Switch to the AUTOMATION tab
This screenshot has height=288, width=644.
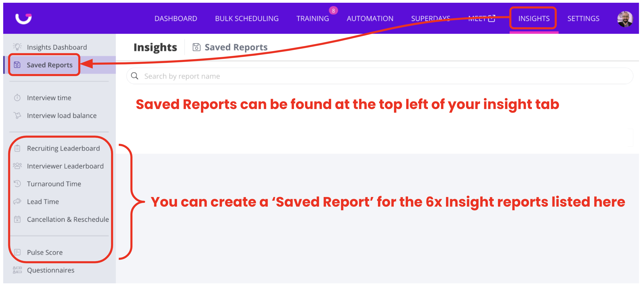(370, 18)
